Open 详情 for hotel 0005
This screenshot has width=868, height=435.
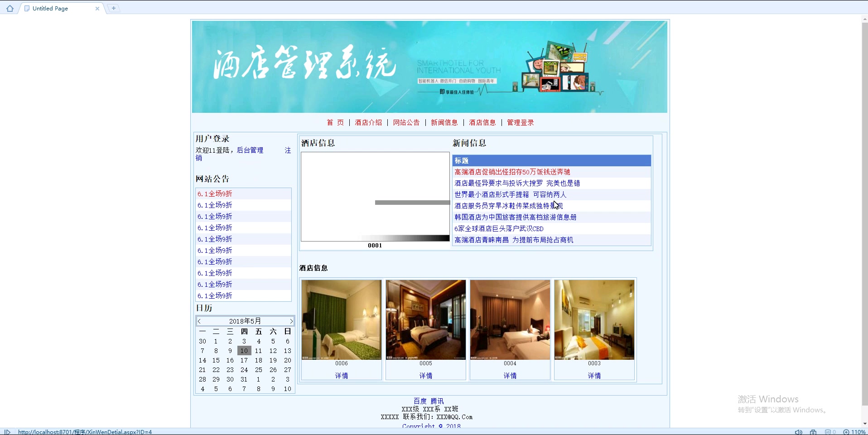426,376
